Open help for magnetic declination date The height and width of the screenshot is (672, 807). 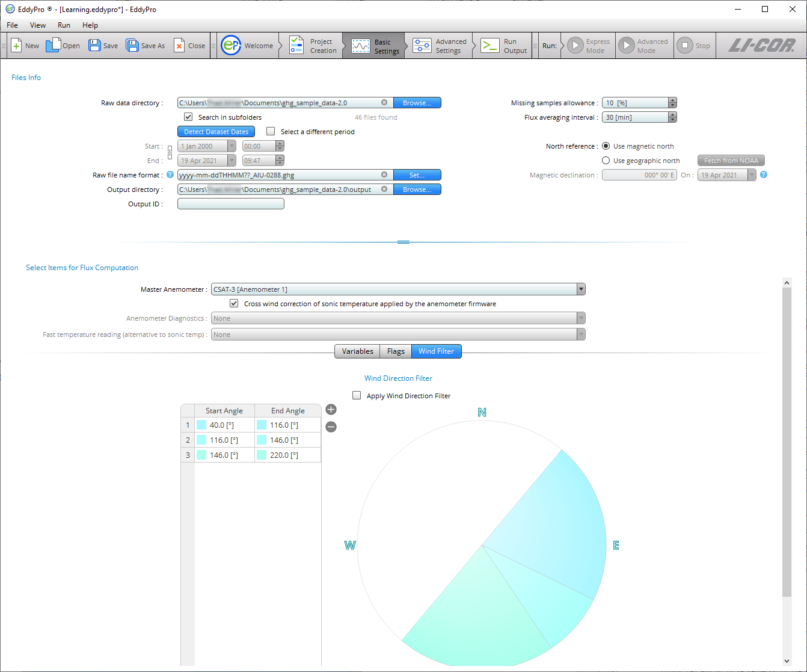pos(764,175)
